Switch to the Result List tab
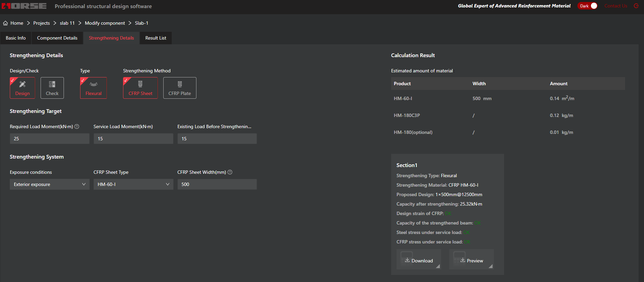Image resolution: width=644 pixels, height=282 pixels. click(x=156, y=38)
